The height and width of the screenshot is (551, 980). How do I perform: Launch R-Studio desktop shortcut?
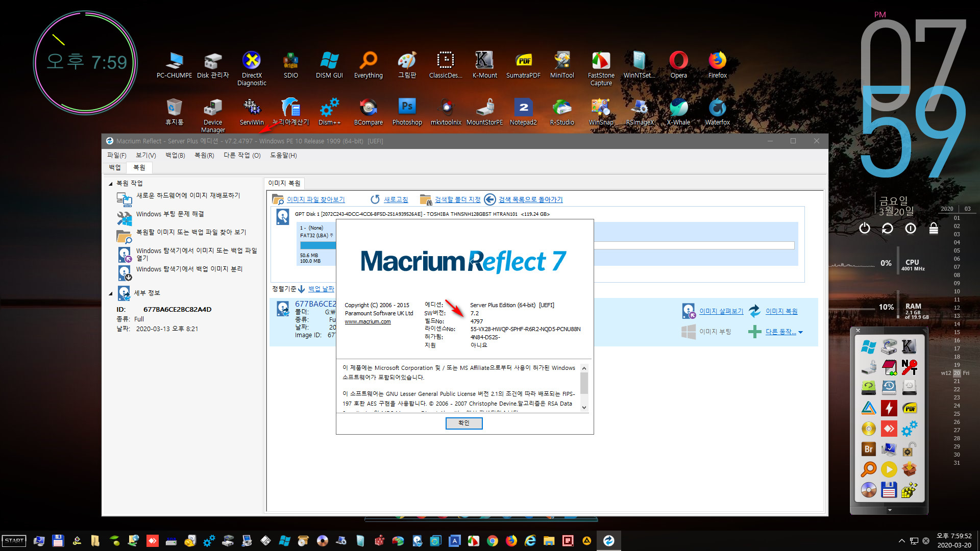(562, 112)
